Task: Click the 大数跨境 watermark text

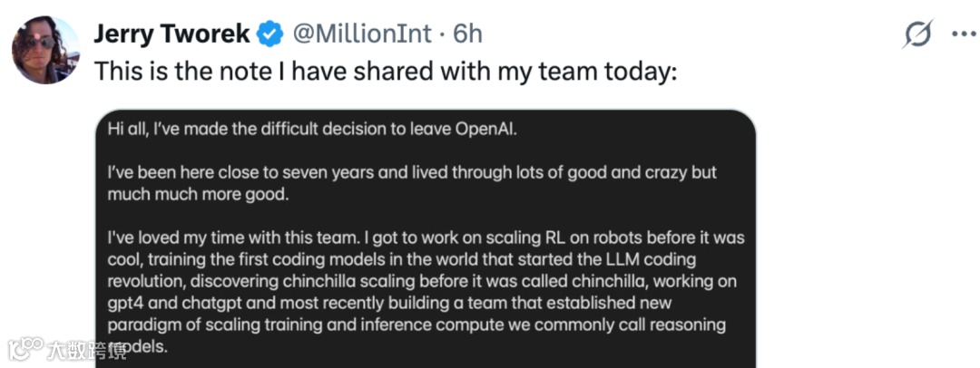Action: point(86,350)
